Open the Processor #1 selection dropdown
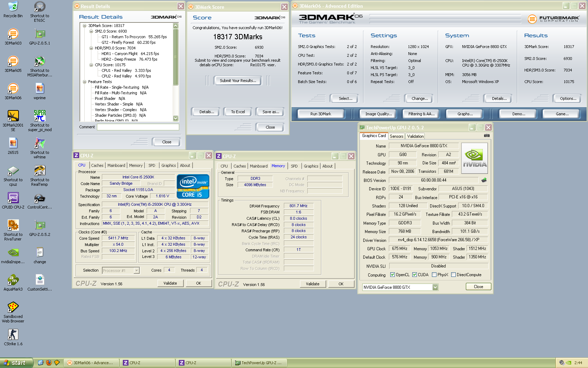Screen dimensions: 588x368 click(x=136, y=270)
